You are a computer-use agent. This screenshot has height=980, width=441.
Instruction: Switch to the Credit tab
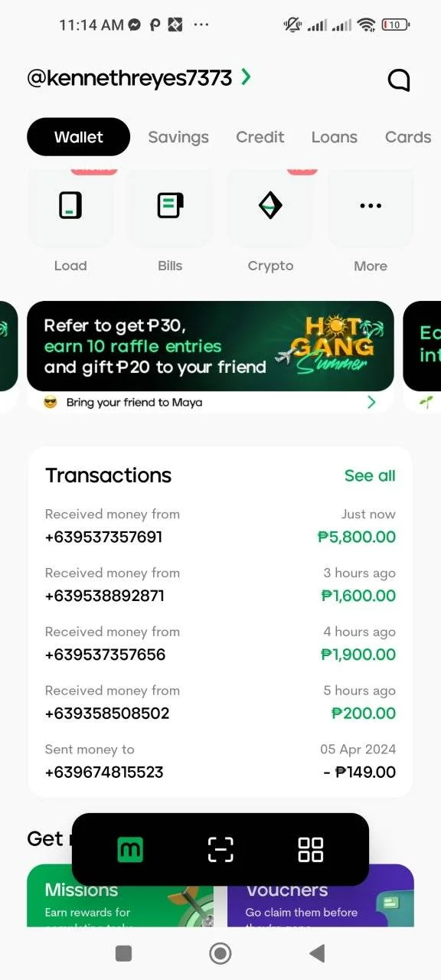(x=260, y=137)
